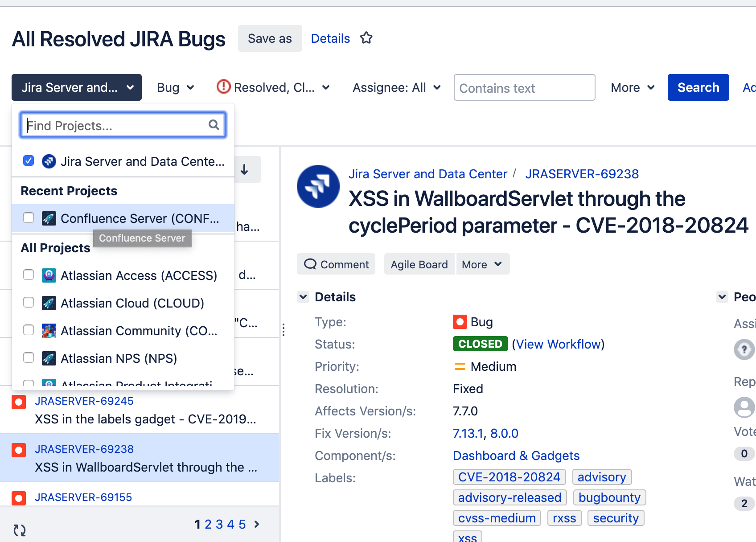
Task: Open Dashboard & Gadgets component link
Action: coord(516,456)
